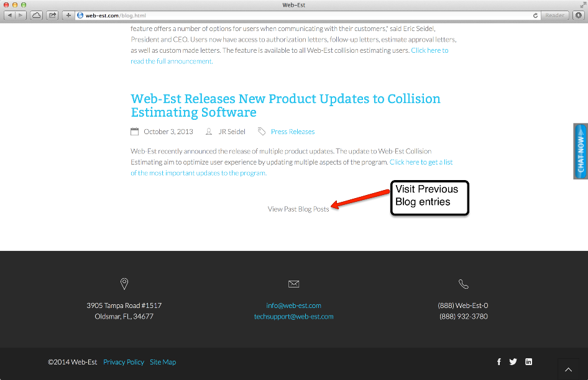
Task: Select the October 3, 2013 date text
Action: (x=168, y=132)
